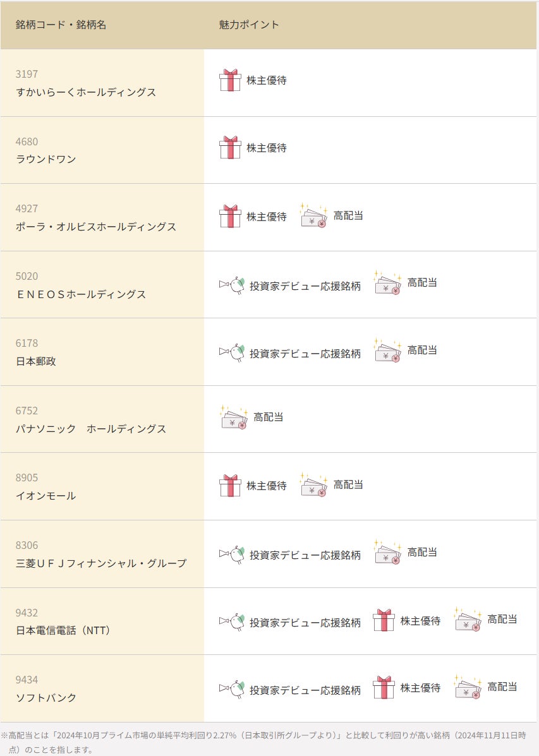The width and height of the screenshot is (539, 756).
Task: Click the 高配当 money icon for パナソニック ホールディングス
Action: point(234,417)
